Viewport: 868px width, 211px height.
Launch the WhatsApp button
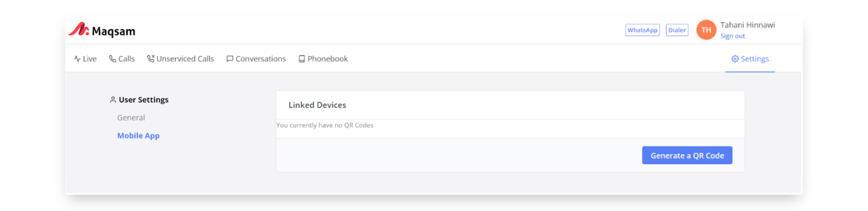pos(642,30)
